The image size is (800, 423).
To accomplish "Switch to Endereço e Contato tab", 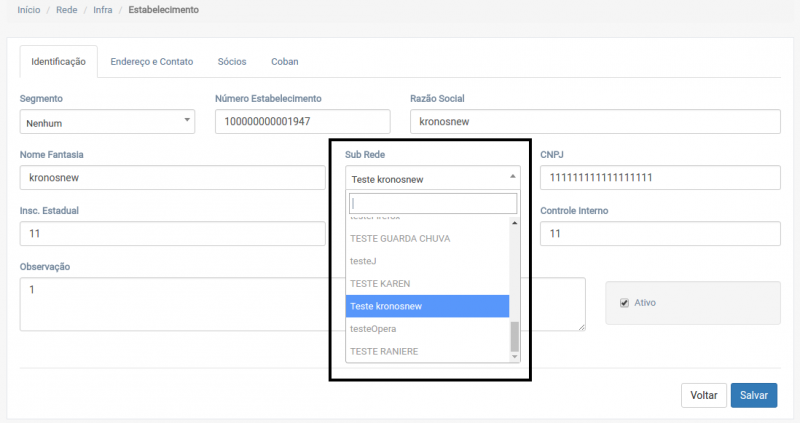I will pyautogui.click(x=152, y=62).
